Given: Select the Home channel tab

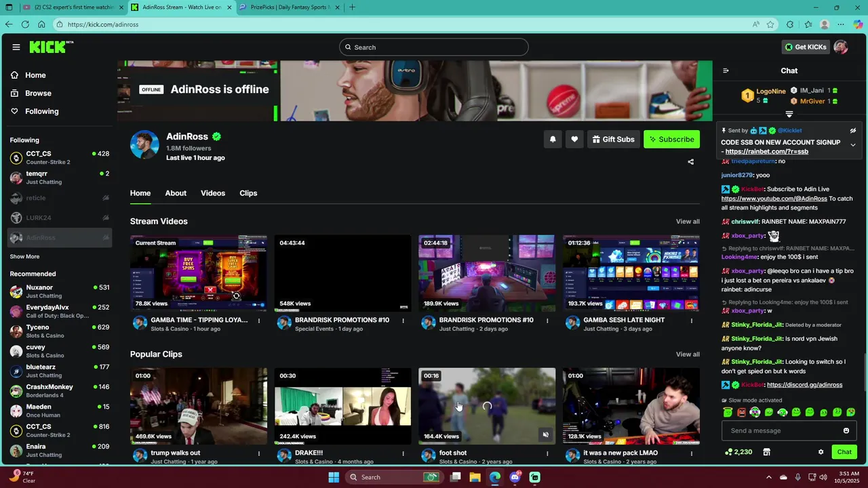Looking at the screenshot, I should 140,193.
